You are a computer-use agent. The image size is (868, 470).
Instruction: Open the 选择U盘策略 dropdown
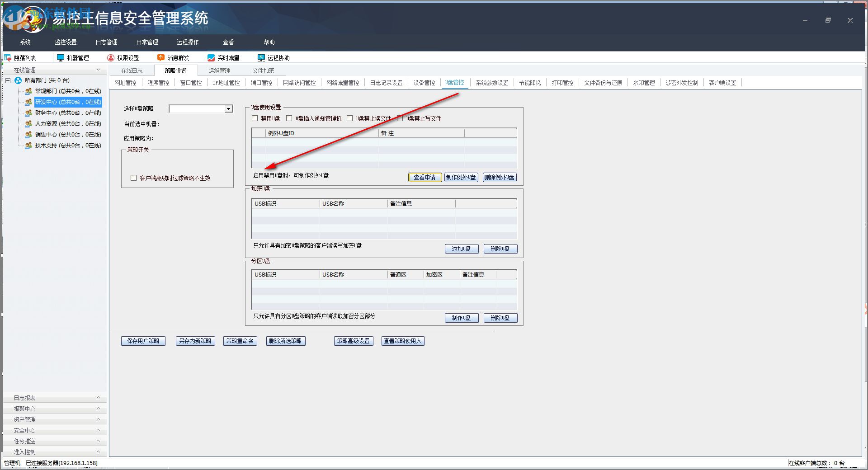click(x=229, y=109)
